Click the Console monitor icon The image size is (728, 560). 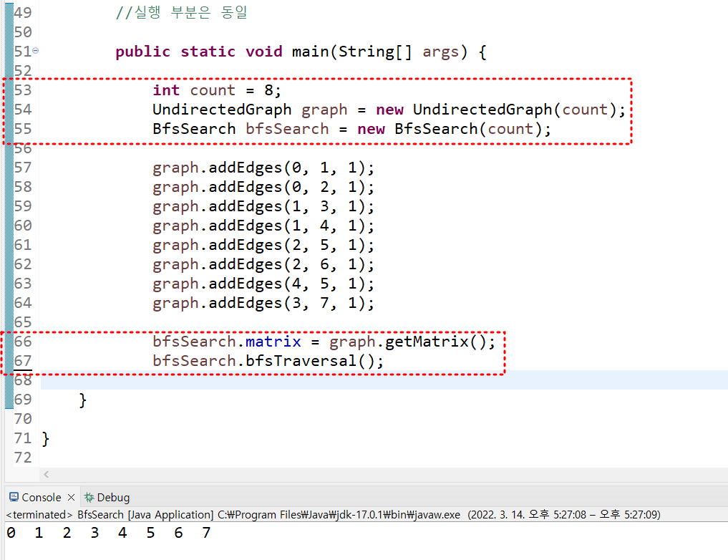click(14, 497)
